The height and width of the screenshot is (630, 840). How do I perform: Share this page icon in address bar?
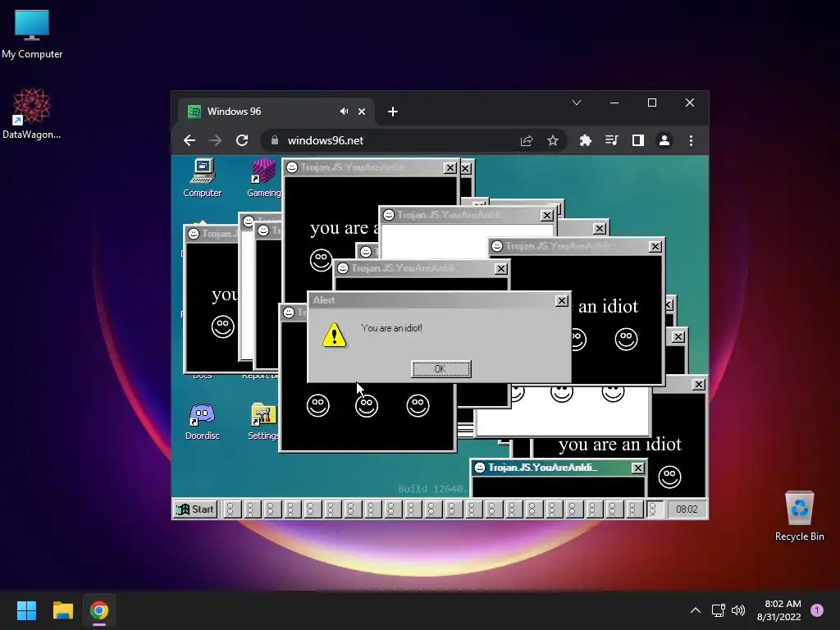click(x=527, y=140)
